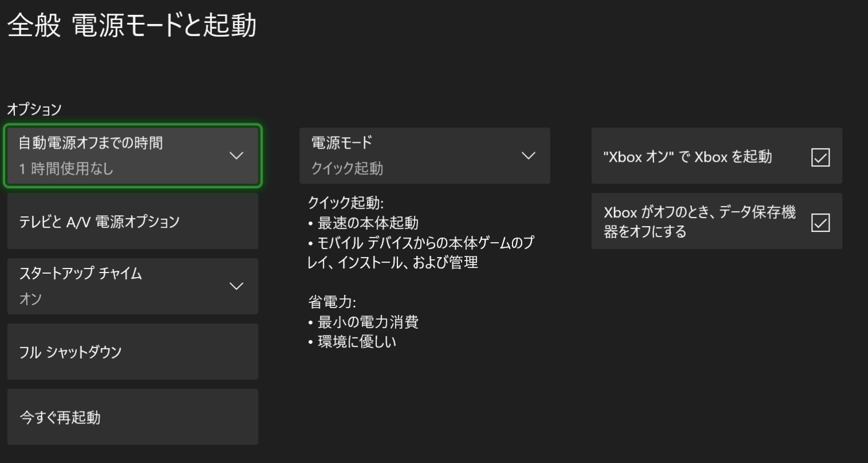
Task: Click the スタートアップ チャイム chevron icon
Action: [236, 286]
